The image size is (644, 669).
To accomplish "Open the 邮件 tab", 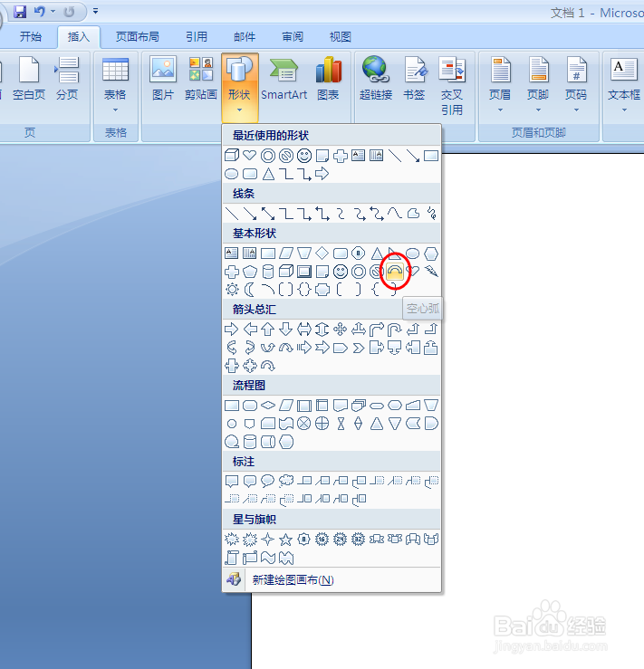I will click(245, 37).
